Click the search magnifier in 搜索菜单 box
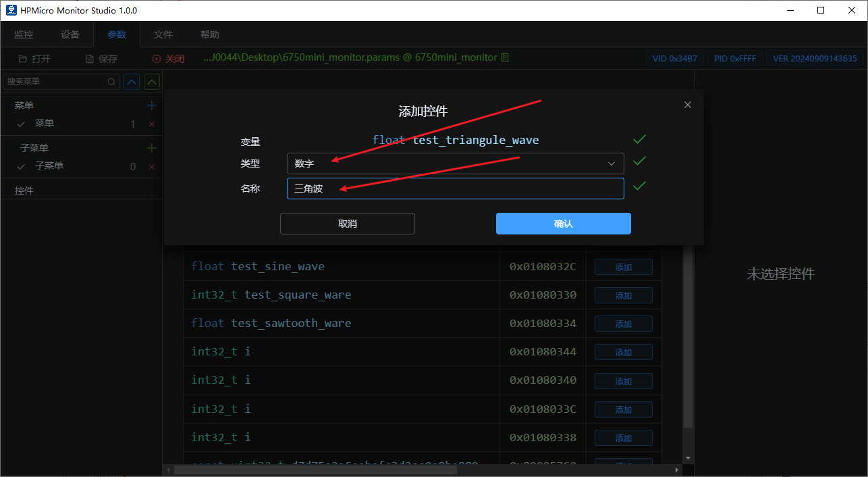 point(111,82)
